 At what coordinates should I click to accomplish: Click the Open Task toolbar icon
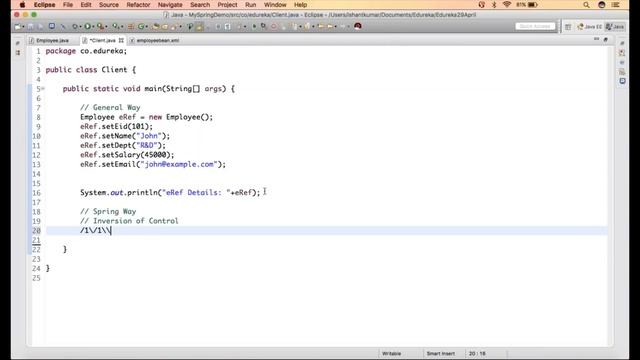pyautogui.click(x=164, y=27)
